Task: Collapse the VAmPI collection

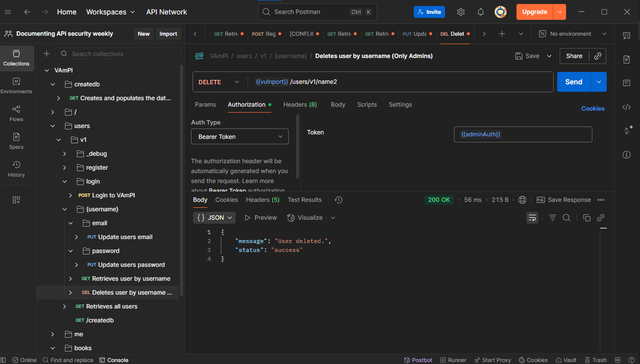Action: click(x=48, y=70)
